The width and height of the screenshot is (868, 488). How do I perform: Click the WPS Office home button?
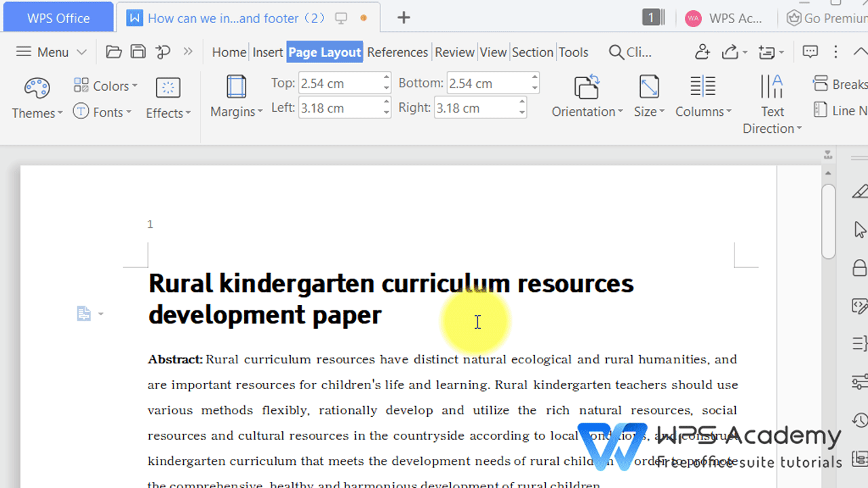(58, 17)
